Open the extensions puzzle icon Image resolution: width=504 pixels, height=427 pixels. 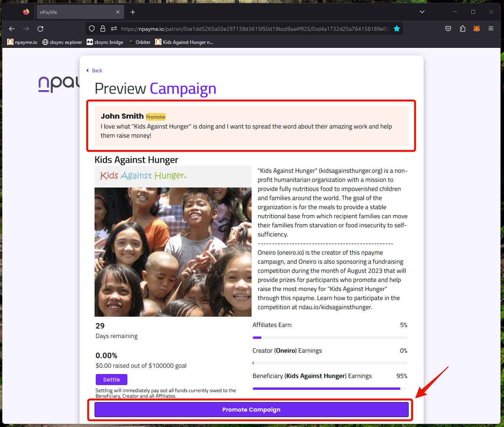point(462,28)
